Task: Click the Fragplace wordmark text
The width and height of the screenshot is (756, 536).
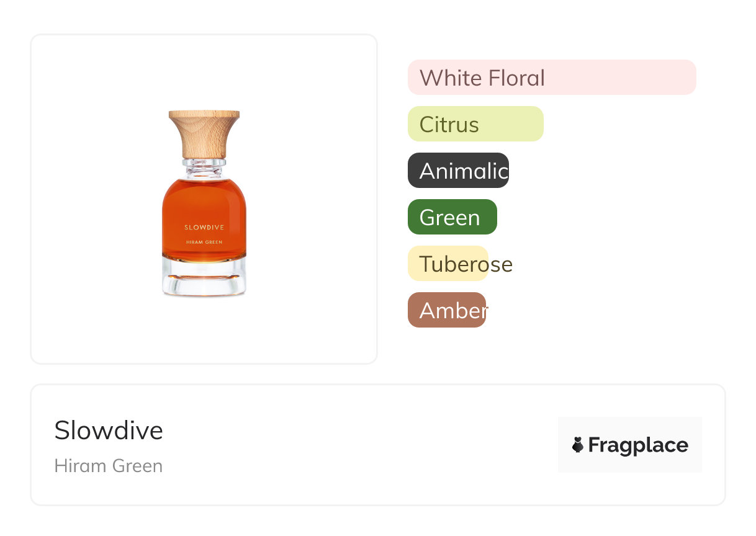Action: [638, 445]
